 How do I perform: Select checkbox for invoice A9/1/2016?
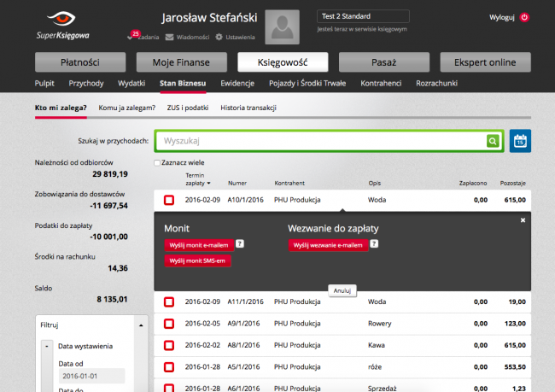[x=169, y=324]
